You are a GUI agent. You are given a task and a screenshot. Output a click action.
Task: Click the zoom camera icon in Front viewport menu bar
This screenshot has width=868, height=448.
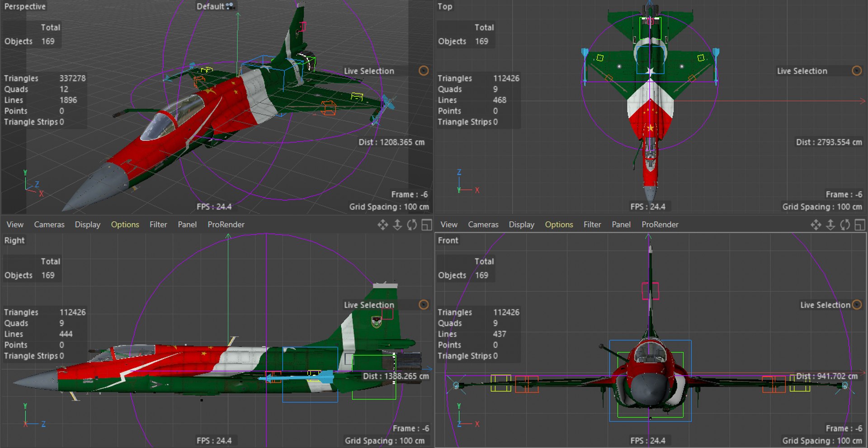pyautogui.click(x=830, y=225)
